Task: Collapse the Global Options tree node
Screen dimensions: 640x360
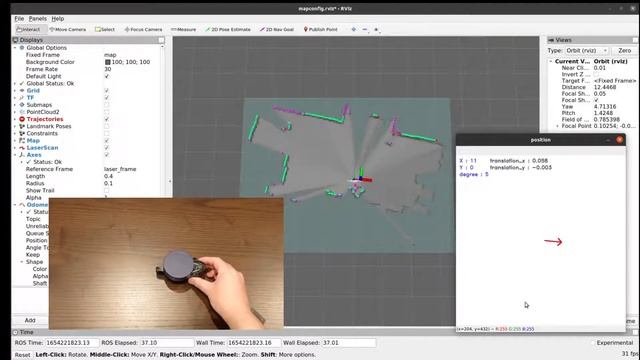Action: (x=16, y=48)
